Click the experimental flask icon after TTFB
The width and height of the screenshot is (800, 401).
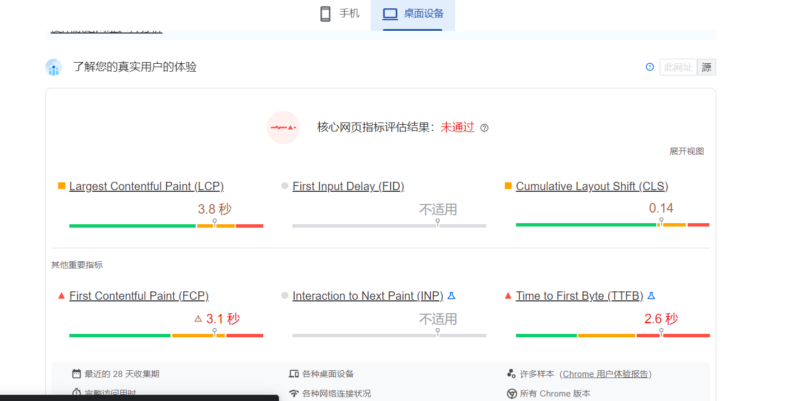(x=651, y=295)
